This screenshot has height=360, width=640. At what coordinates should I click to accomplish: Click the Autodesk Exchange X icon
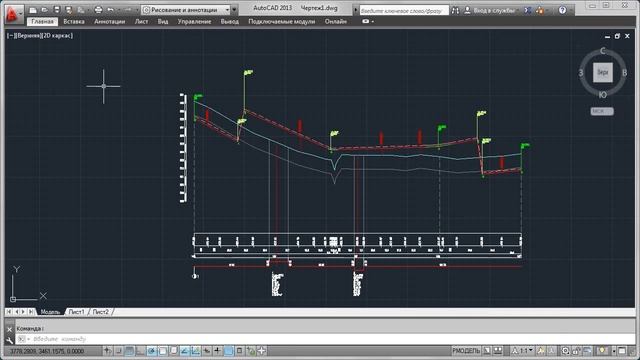coord(528,11)
